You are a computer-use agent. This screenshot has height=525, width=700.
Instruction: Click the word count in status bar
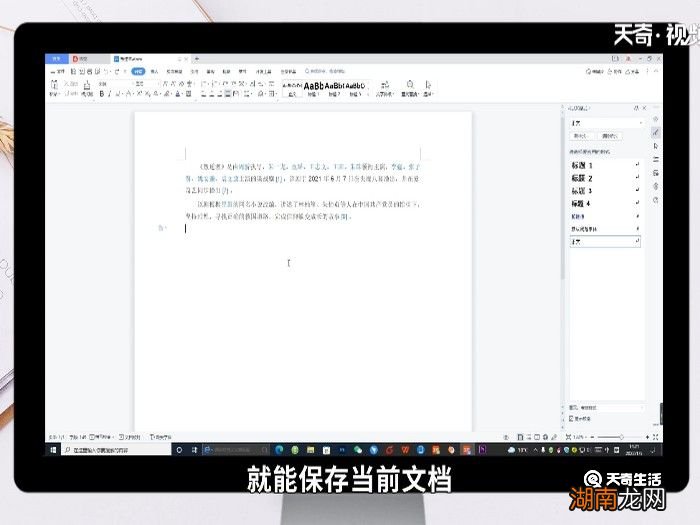coord(78,437)
